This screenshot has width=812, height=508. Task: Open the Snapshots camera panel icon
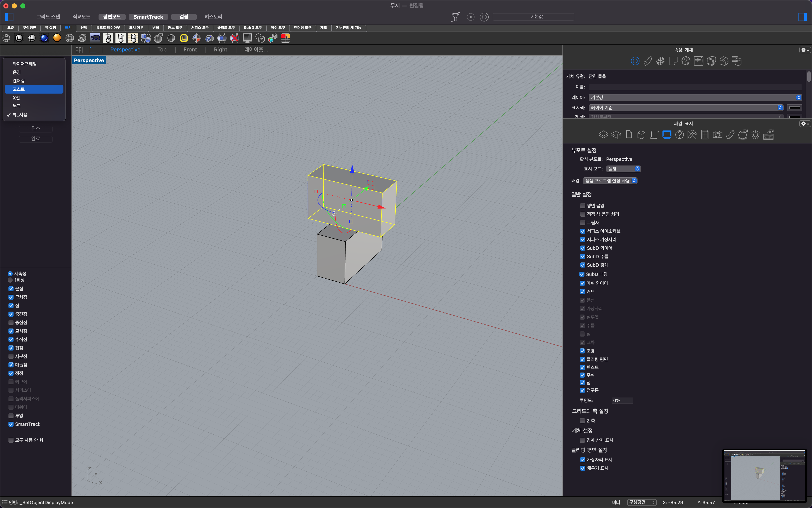pos(717,135)
